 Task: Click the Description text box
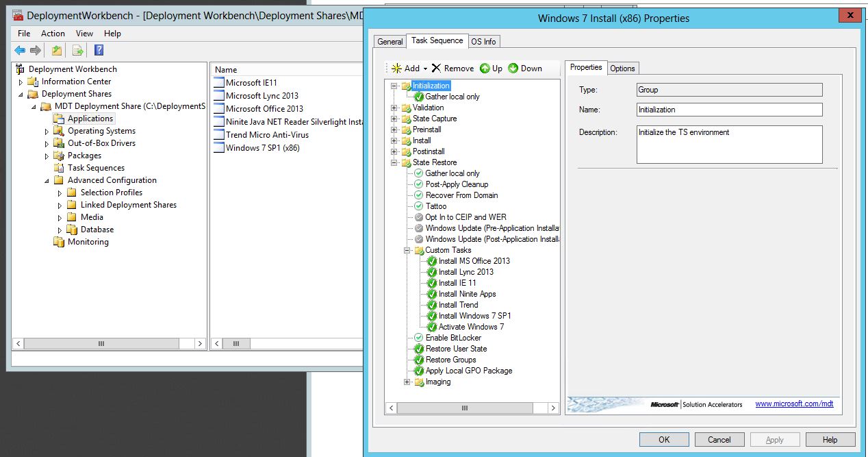coord(729,145)
